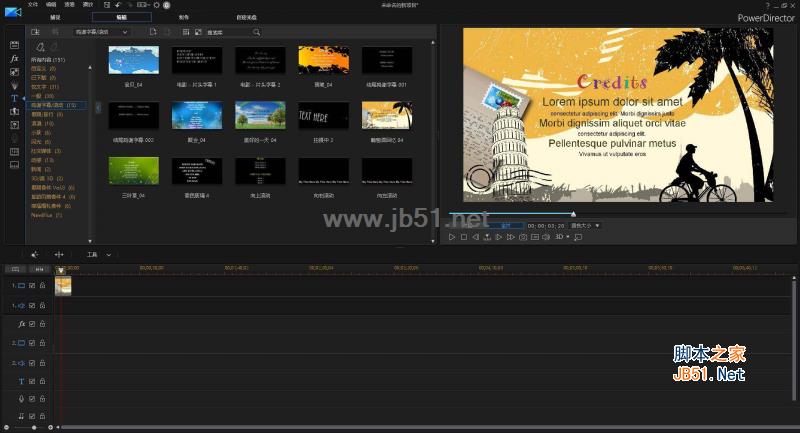Click the enlarge library window icon
This screenshot has width=800, height=433.
(x=198, y=32)
